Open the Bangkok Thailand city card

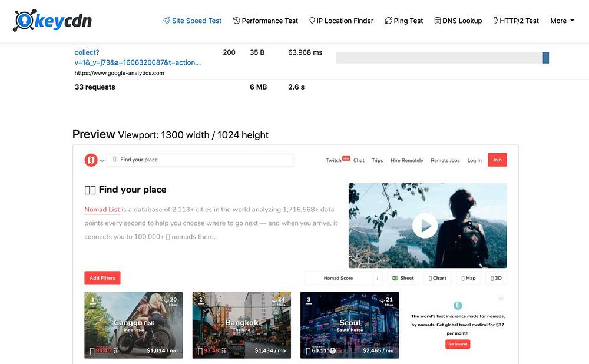click(241, 325)
